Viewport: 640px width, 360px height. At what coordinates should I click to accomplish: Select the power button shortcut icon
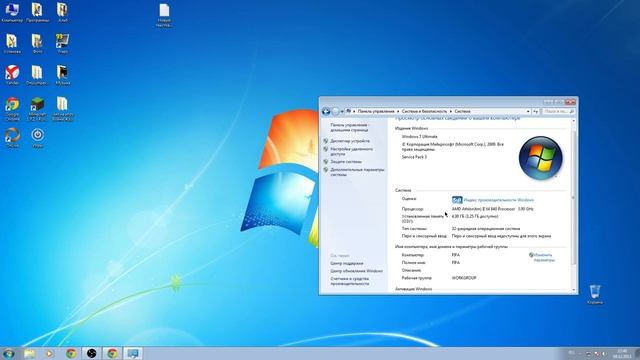pos(38,138)
